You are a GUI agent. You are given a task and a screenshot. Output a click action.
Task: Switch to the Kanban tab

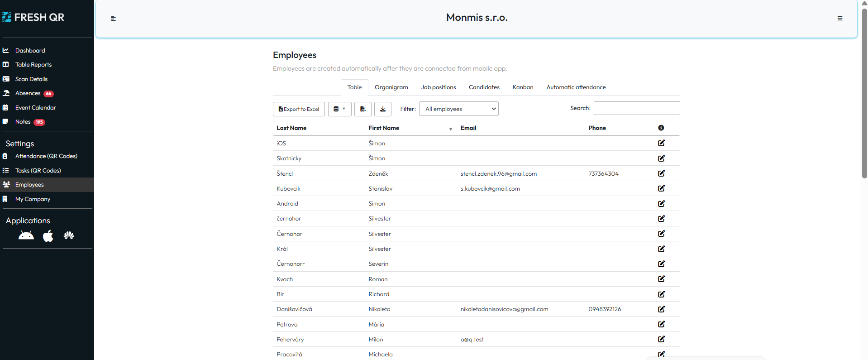coord(523,87)
